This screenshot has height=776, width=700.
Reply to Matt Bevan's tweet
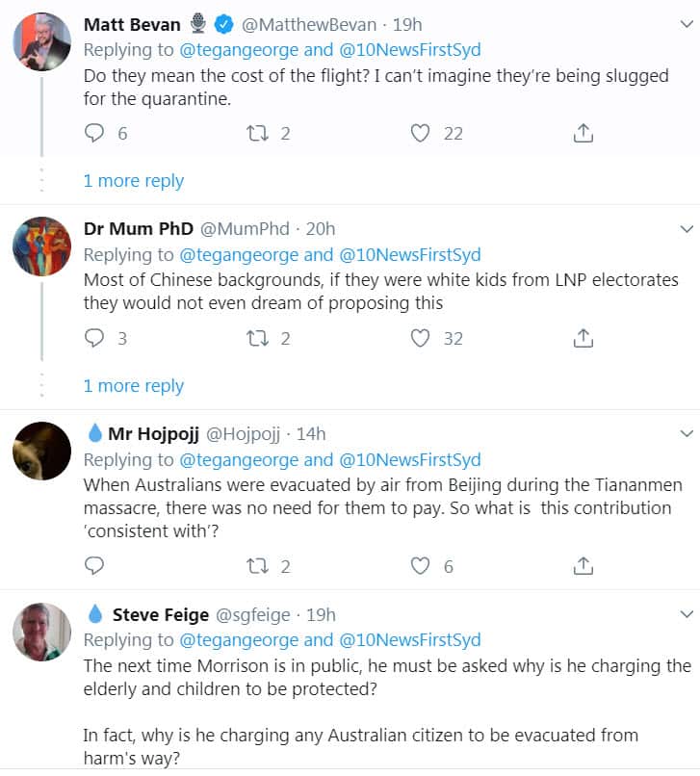pos(94,134)
